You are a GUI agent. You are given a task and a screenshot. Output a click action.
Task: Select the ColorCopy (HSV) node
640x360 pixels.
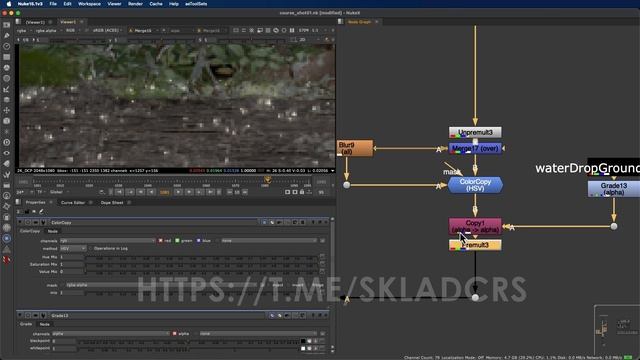[x=475, y=185]
